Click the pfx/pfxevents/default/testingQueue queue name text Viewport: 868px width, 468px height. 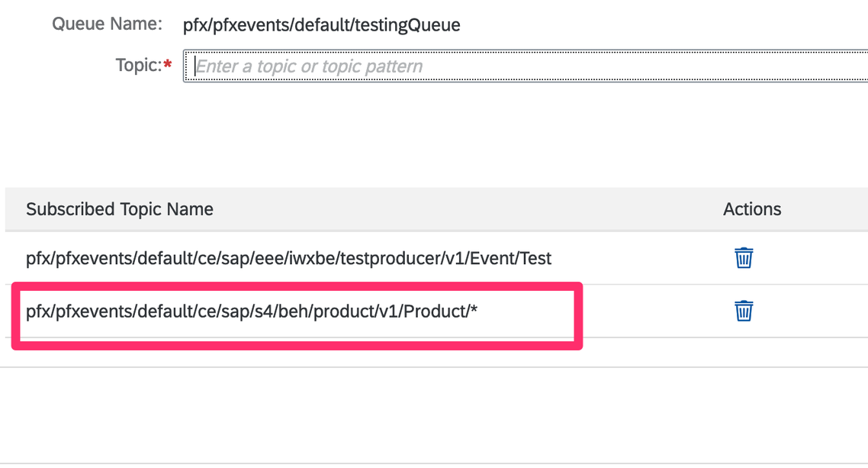(x=321, y=25)
